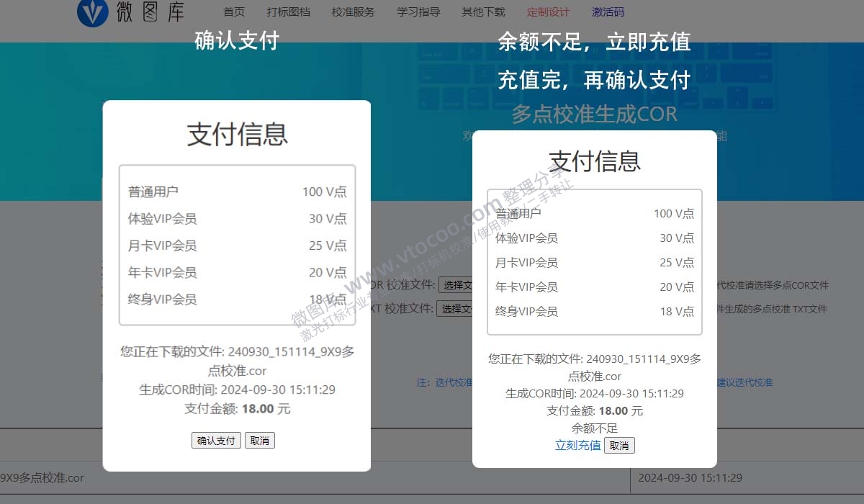
Task: Open the purple 激活码 menu item
Action: coord(608,12)
